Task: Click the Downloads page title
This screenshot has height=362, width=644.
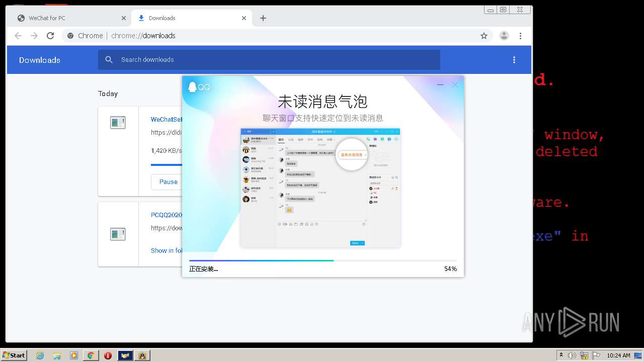Action: click(x=40, y=60)
